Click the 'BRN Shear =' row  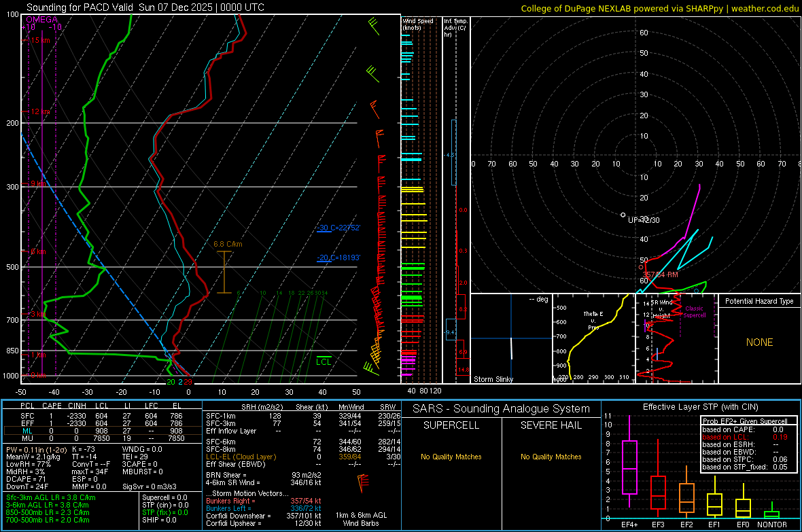[264, 475]
